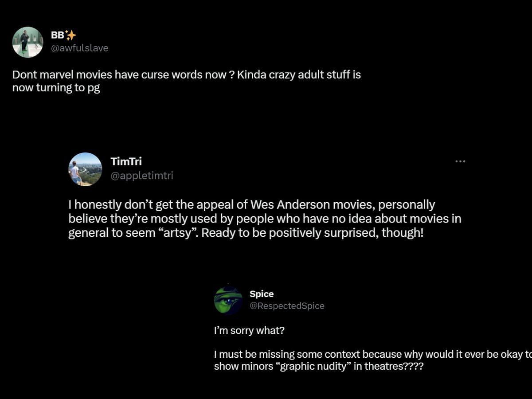Click the "I'm sorry what?" line
This screenshot has width=532, height=399.
tap(249, 331)
